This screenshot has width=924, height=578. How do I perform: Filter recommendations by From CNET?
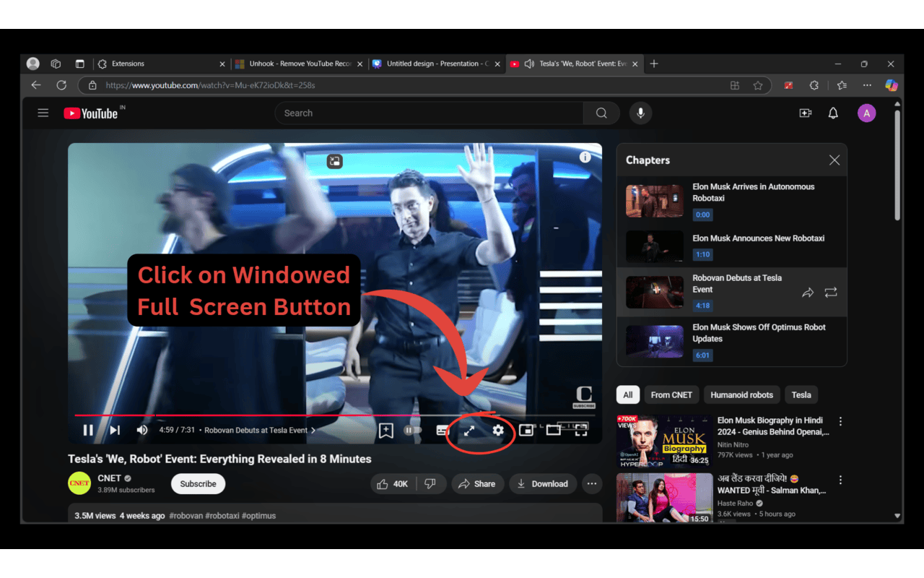coord(671,395)
